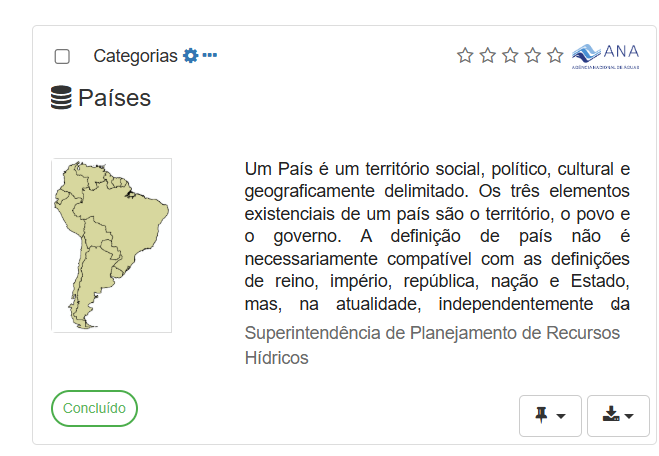Rate with the fifth star

click(x=556, y=55)
